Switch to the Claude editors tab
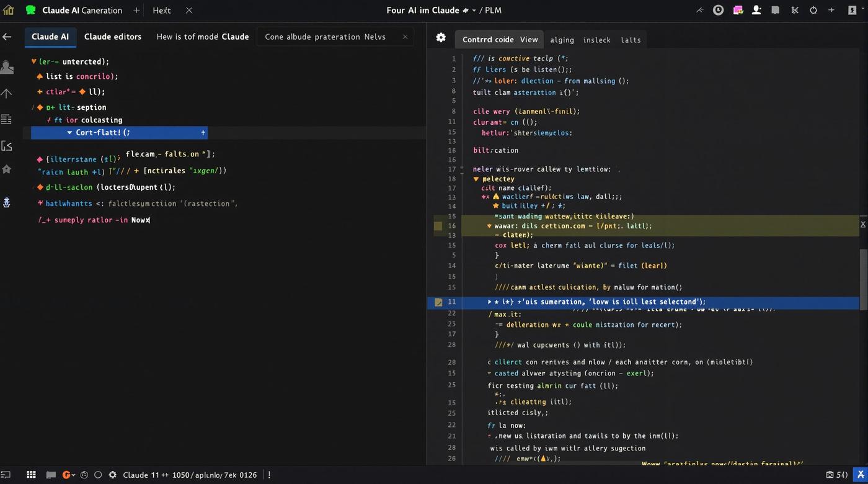868x484 pixels. (x=113, y=37)
